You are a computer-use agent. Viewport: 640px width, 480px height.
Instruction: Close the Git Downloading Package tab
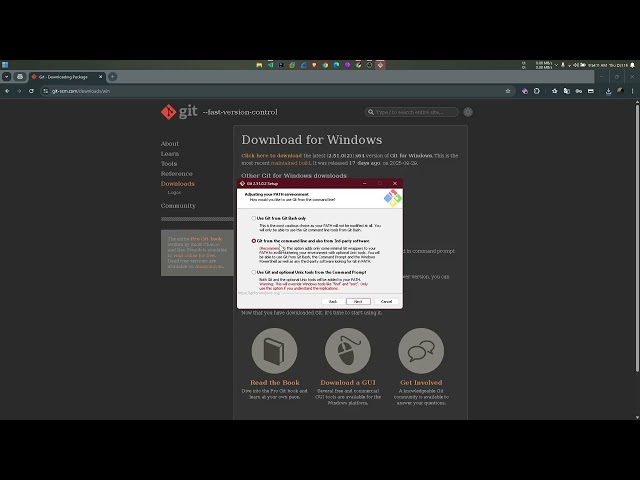(100, 77)
